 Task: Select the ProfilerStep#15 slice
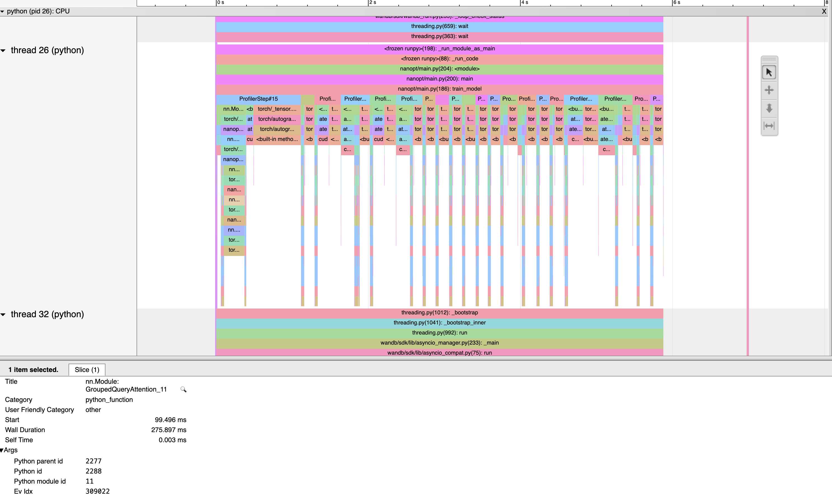pos(258,99)
